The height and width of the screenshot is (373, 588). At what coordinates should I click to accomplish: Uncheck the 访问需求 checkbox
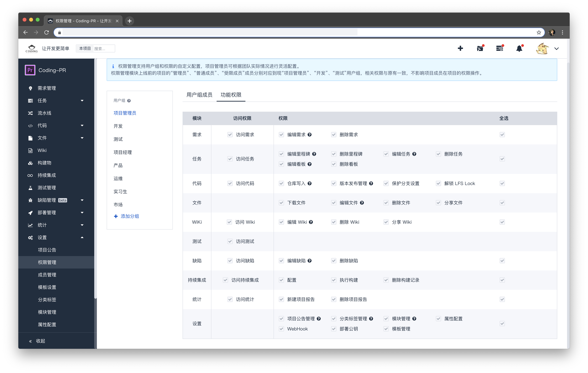tap(230, 135)
